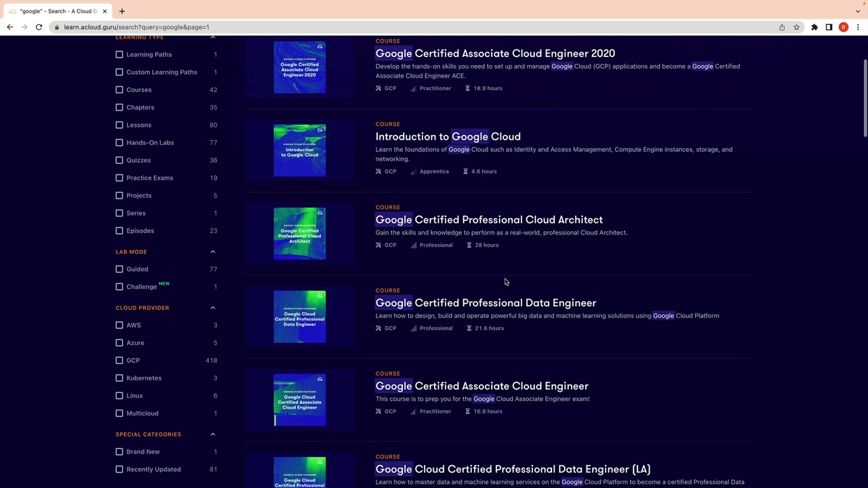Check the Courses learning type filter
The width and height of the screenshot is (868, 488).
pos(119,89)
